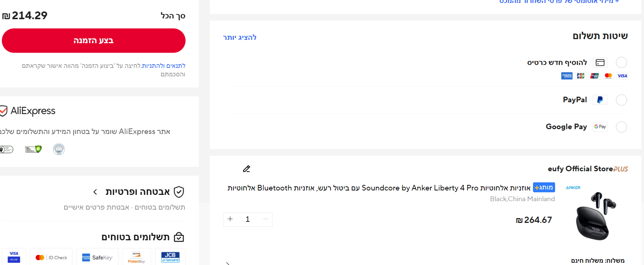The width and height of the screenshot is (644, 265).
Task: Decrease quantity with the minus button
Action: coord(265,219)
